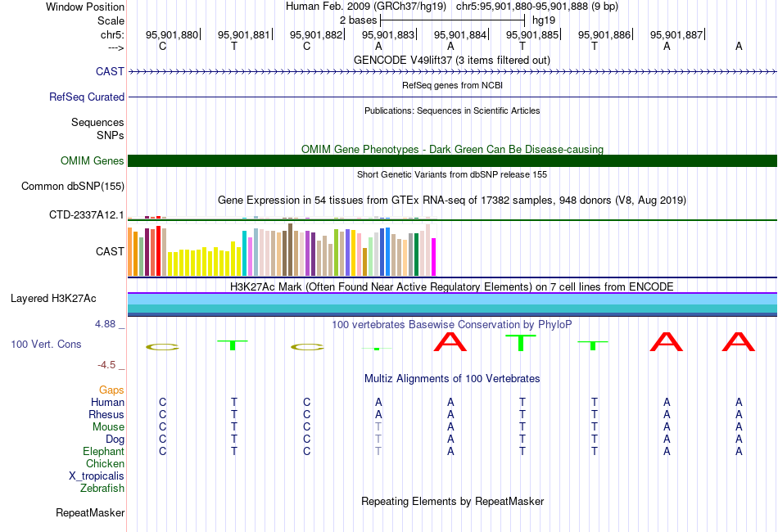778x532 pixels.
Task: Click the CAST GTEx expression track label
Action: click(x=110, y=251)
